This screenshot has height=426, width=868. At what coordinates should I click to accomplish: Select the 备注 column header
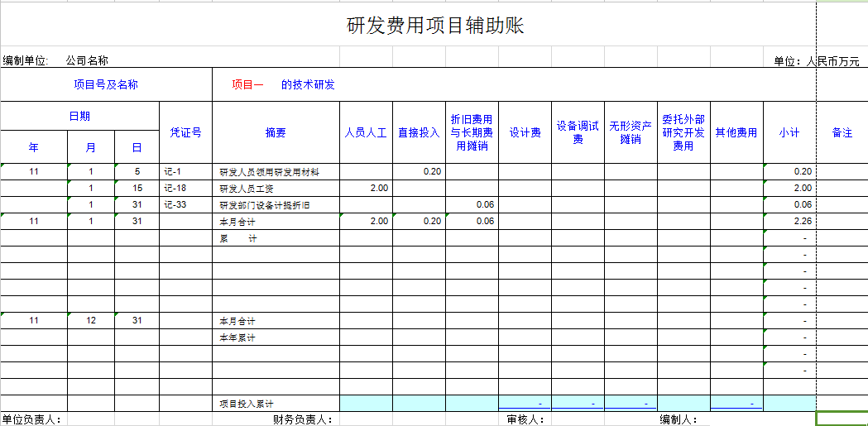pyautogui.click(x=842, y=132)
